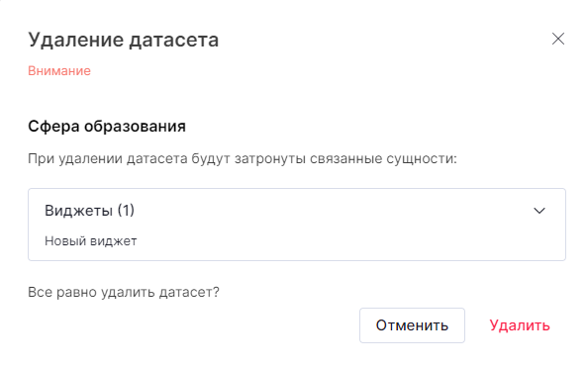Viewport: 588px width, 367px height.
Task: Confirm deletion with the red Удалить button
Action: click(520, 325)
